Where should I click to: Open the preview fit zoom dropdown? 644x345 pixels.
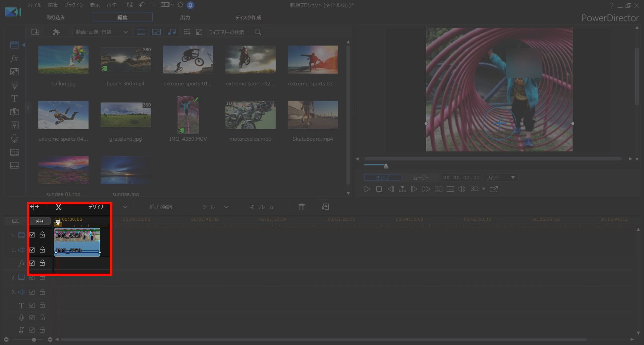[x=500, y=178]
